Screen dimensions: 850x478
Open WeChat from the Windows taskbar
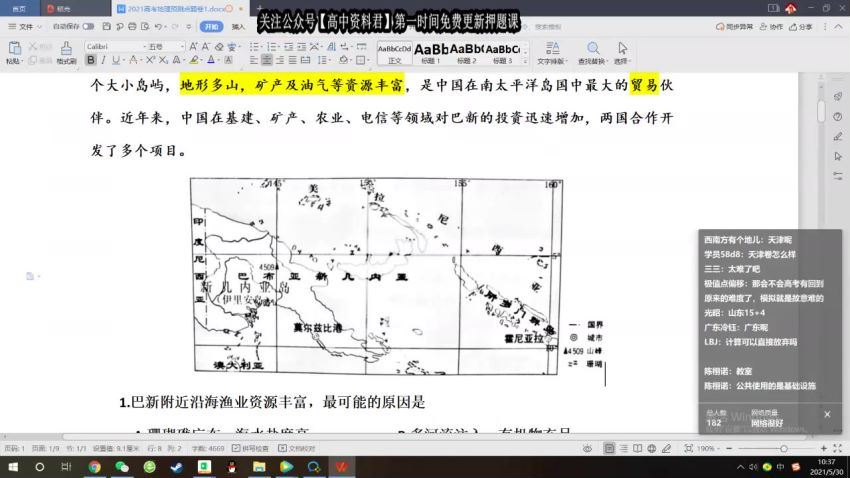(121, 467)
